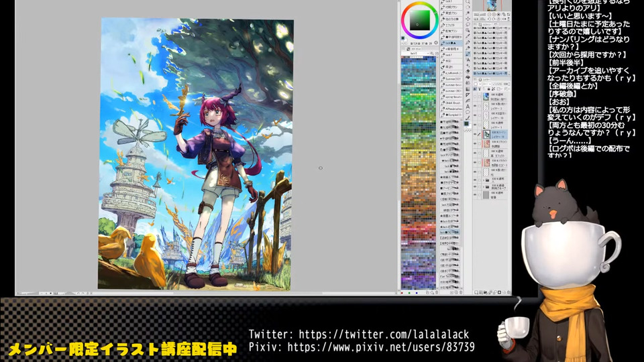Select the Balloon speech bubble tool
The width and height of the screenshot is (644, 362).
coord(468,112)
